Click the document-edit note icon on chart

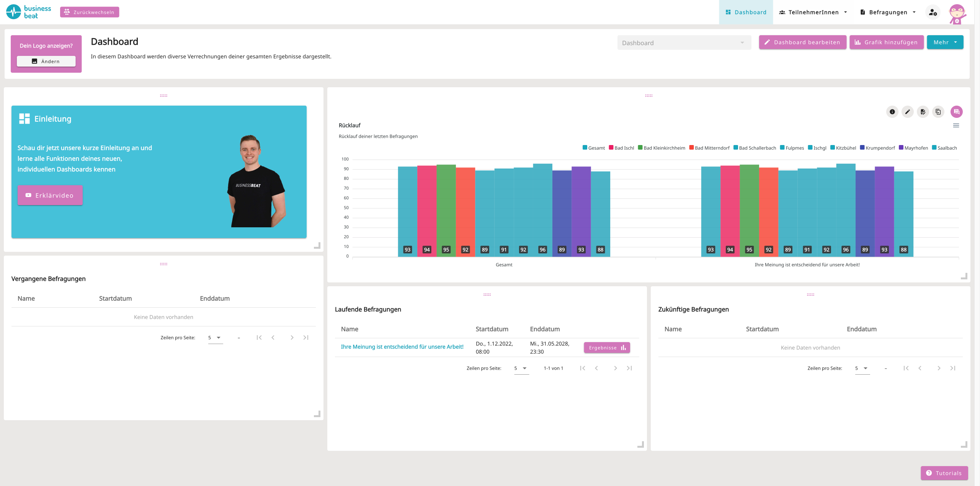(x=923, y=112)
